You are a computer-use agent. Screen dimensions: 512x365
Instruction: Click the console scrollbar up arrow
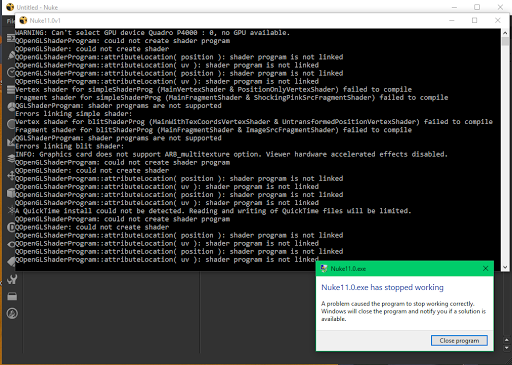[505, 33]
